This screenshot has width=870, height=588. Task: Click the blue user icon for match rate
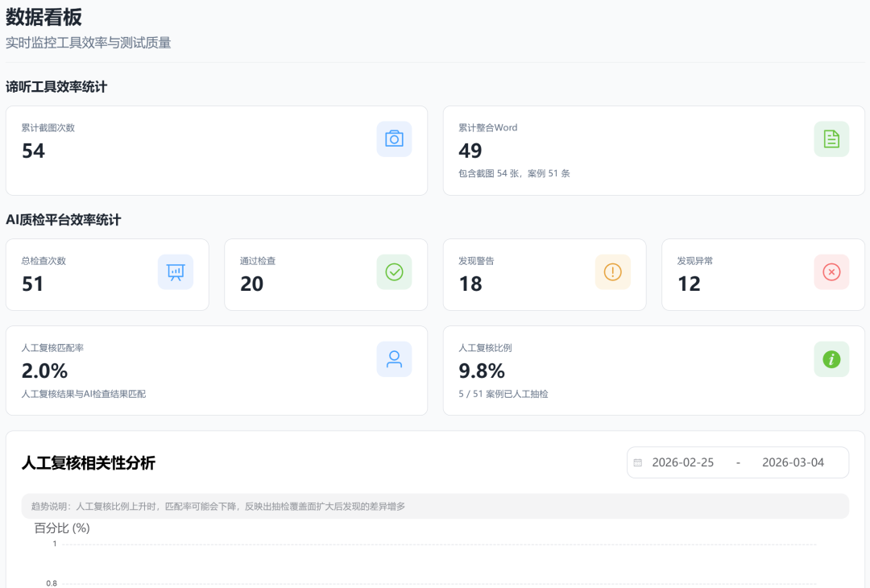394,359
